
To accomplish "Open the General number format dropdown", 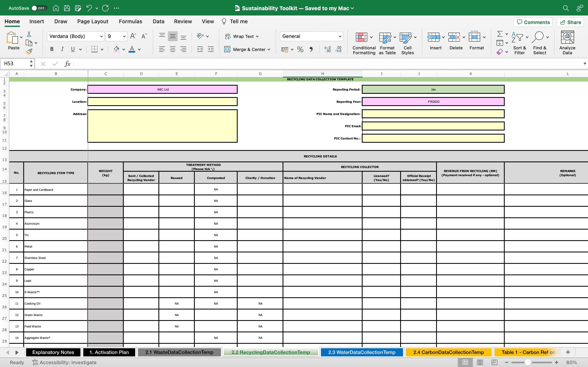I will (340, 36).
